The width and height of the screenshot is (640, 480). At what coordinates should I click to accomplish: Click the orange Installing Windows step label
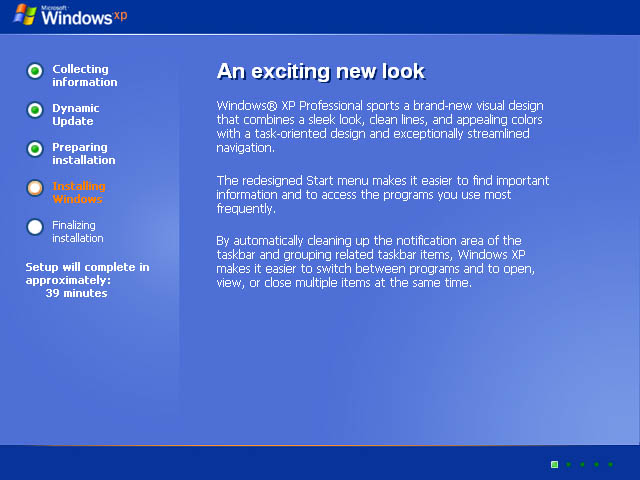(x=79, y=193)
